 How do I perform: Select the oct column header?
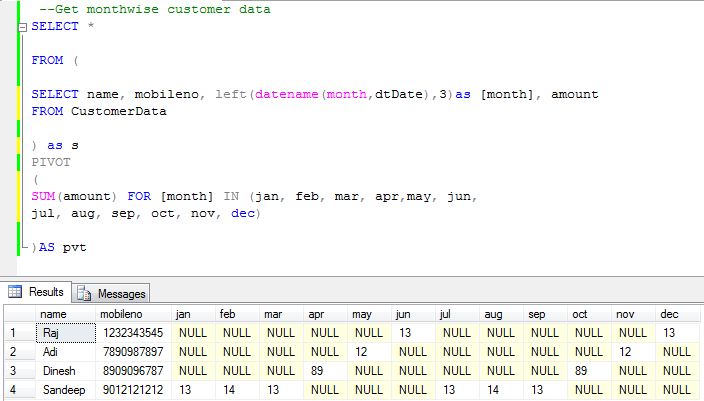[x=589, y=314]
